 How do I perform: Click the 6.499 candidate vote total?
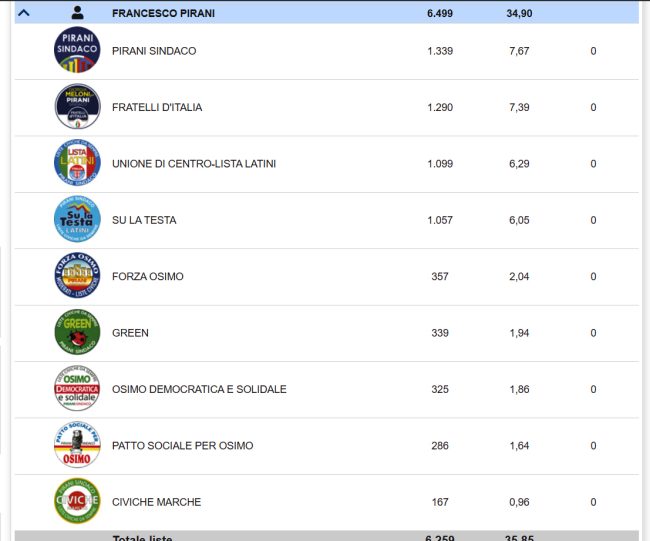[x=440, y=13]
